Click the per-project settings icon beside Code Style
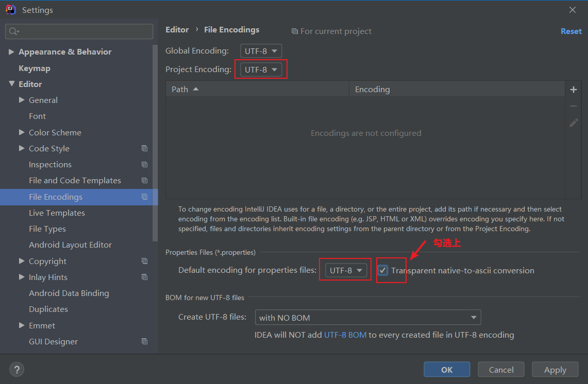The image size is (588, 384). (x=145, y=148)
